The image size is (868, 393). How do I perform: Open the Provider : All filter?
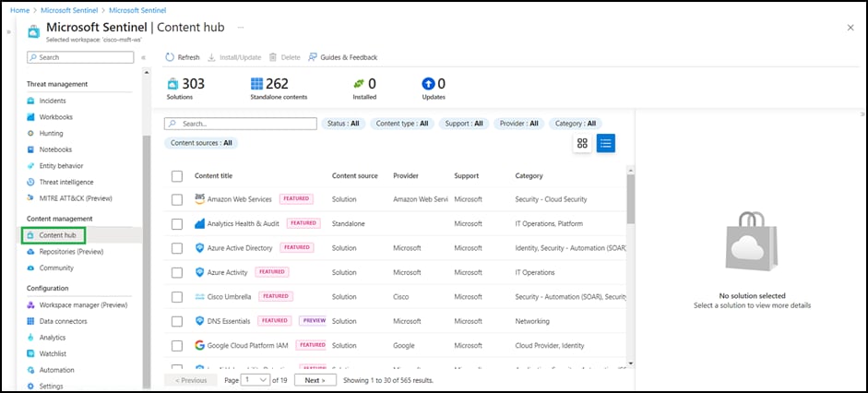click(x=518, y=124)
